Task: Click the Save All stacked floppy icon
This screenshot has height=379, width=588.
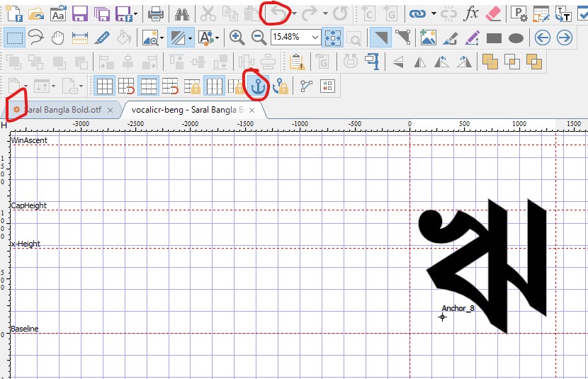Action: click(101, 14)
